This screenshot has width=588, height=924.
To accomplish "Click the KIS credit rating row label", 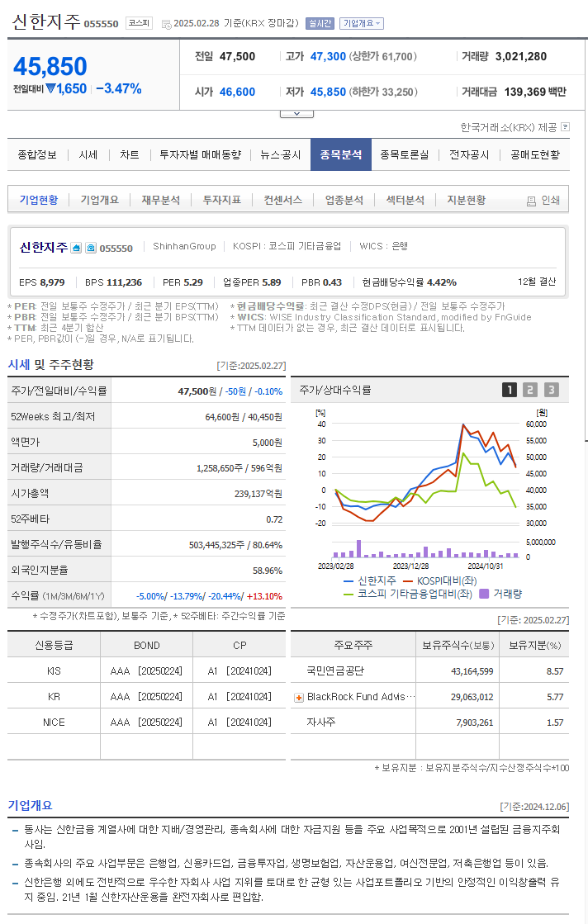I will [x=54, y=670].
